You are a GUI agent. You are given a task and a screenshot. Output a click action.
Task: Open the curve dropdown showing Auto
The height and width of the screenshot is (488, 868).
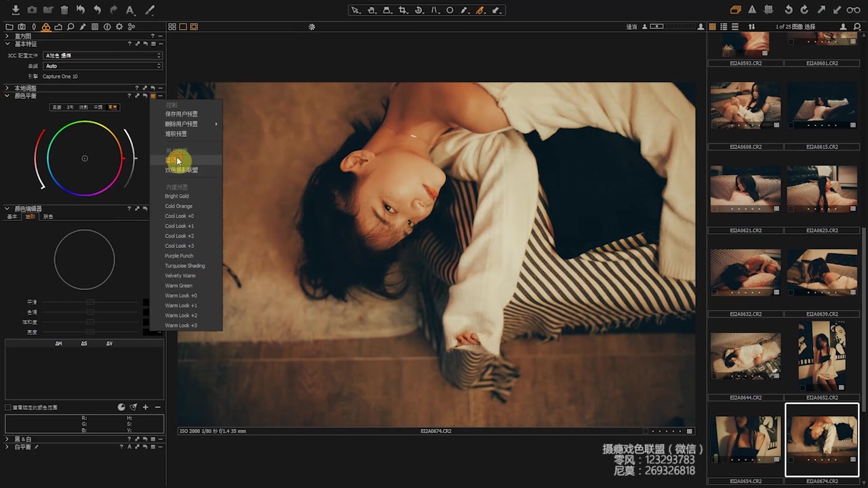(x=102, y=66)
